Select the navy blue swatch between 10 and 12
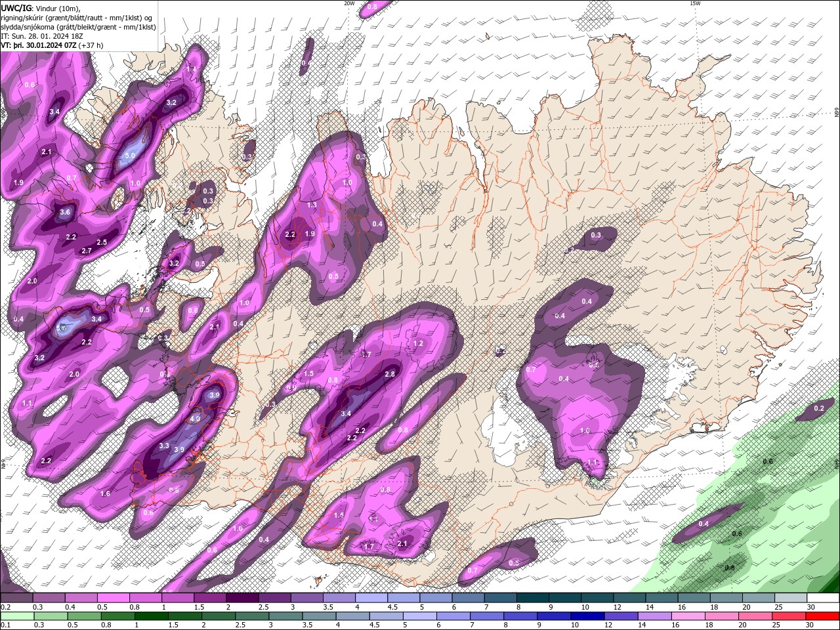This screenshot has height=630, width=840. pos(587,616)
